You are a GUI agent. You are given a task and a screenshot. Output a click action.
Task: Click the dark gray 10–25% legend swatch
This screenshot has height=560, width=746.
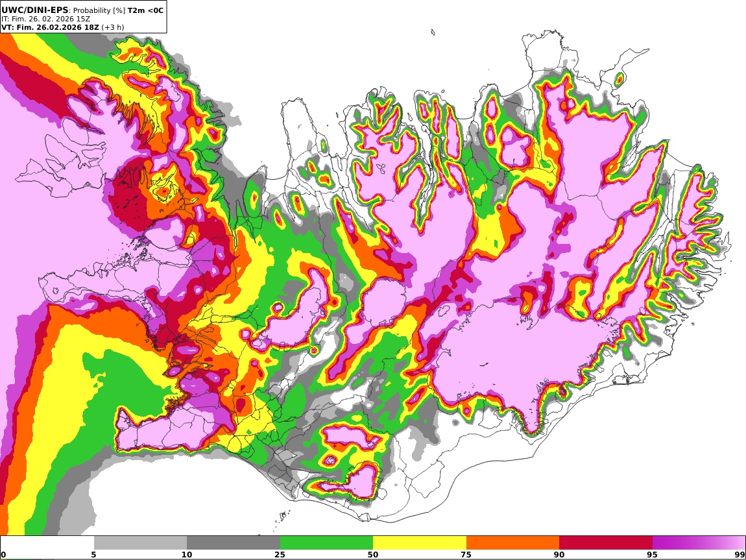[234, 543]
